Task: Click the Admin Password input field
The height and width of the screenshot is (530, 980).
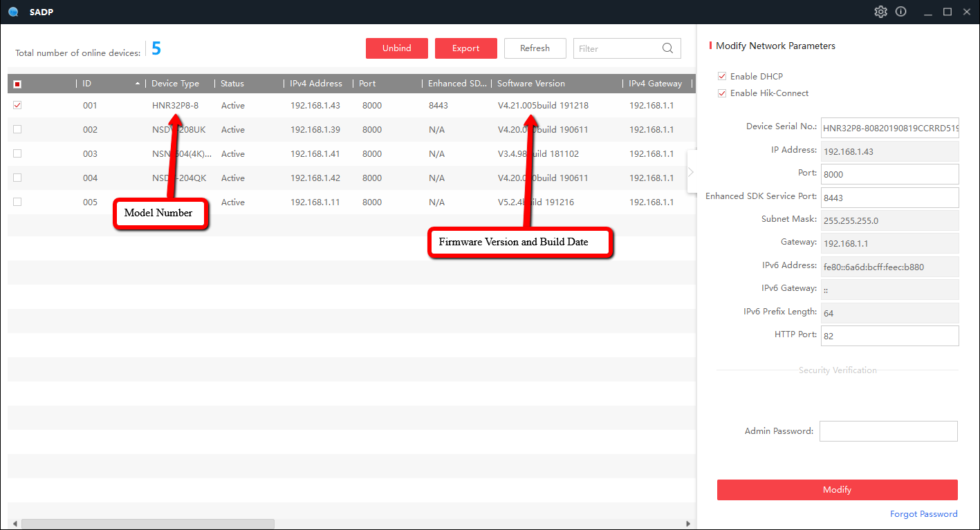Action: (888, 431)
